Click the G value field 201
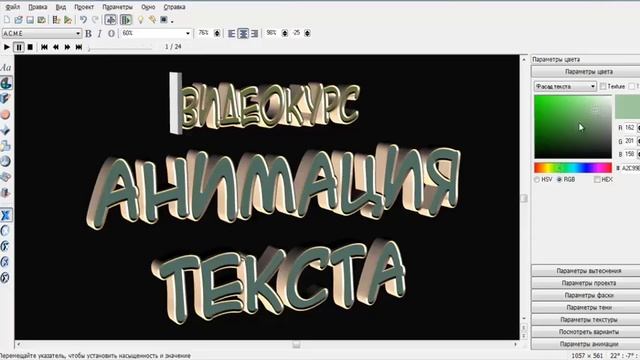640x360 pixels. 629,141
